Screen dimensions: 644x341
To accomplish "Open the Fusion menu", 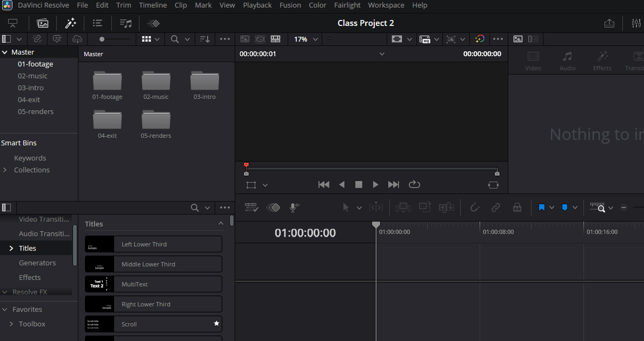I will coord(290,5).
